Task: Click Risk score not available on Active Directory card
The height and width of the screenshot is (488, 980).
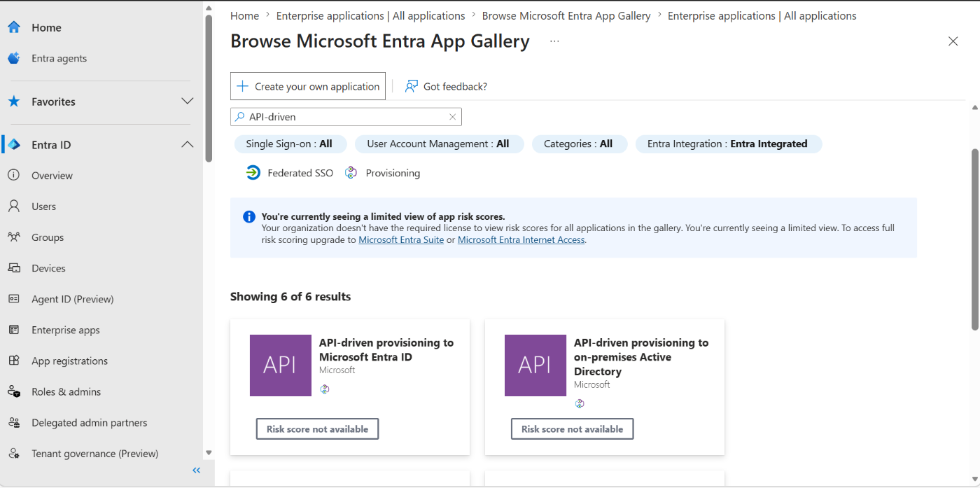Action: (572, 429)
